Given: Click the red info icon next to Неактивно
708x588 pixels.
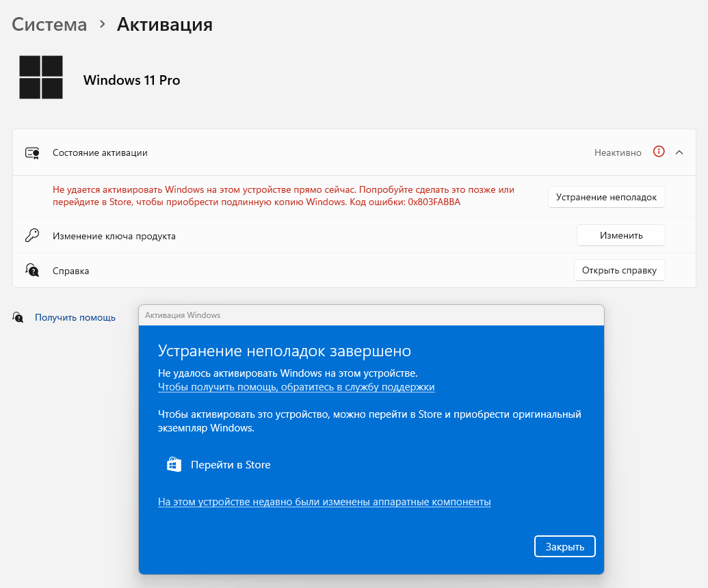Looking at the screenshot, I should coord(659,152).
